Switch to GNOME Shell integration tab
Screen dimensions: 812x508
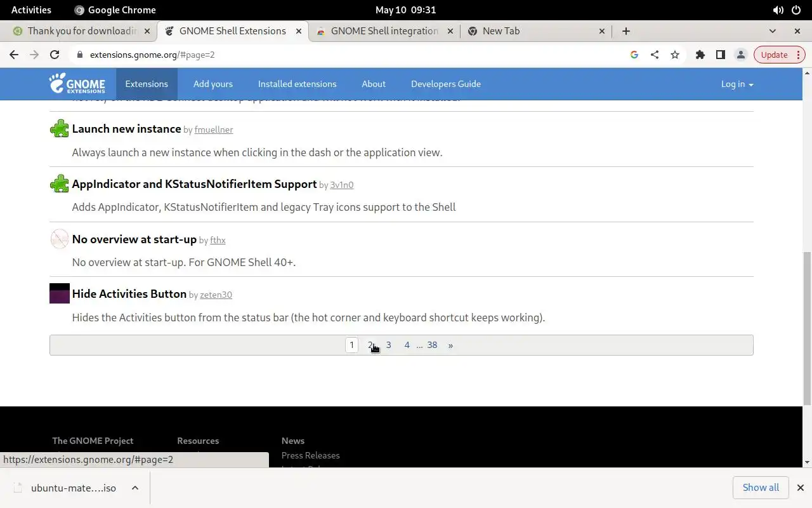383,30
